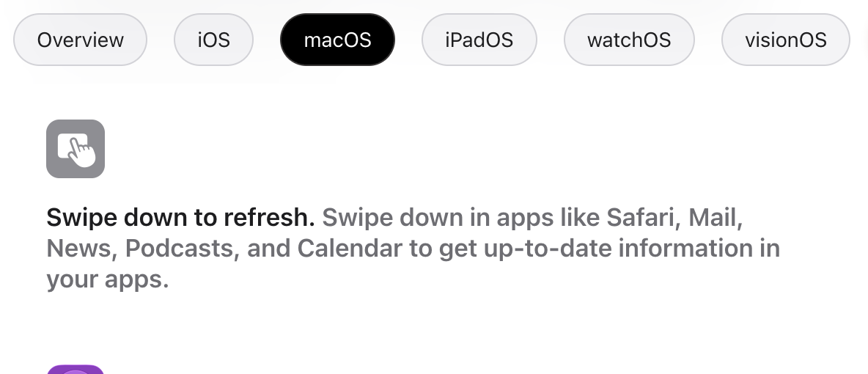
Task: Select the visionOS tab
Action: [786, 40]
